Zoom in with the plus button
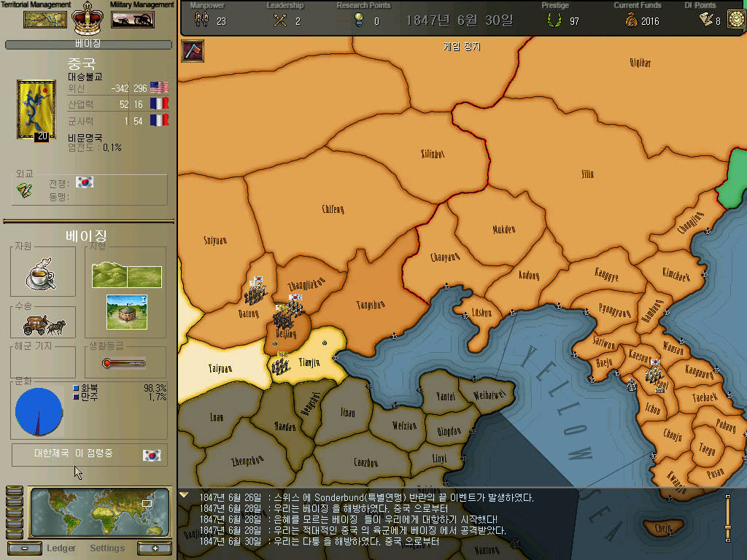The image size is (747, 560). (154, 548)
